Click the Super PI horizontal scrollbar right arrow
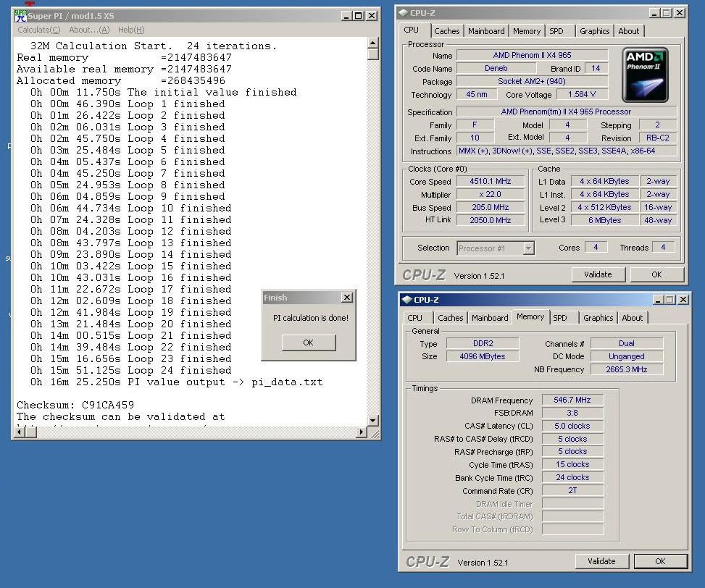This screenshot has width=705, height=588. coord(362,432)
